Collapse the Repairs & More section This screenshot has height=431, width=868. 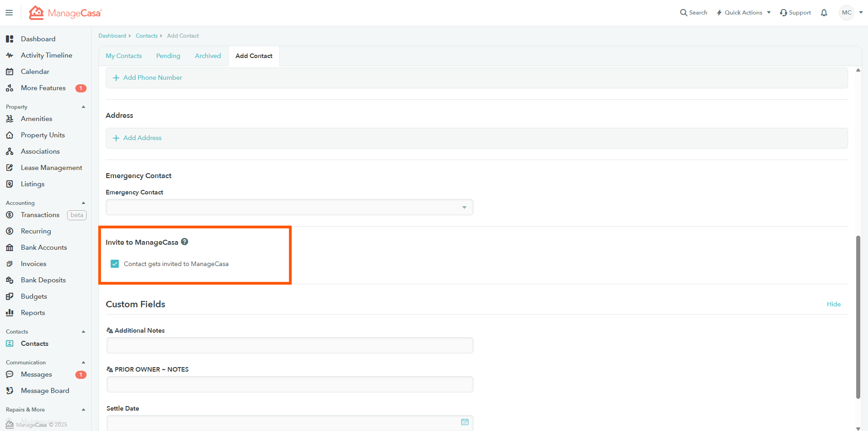83,410
